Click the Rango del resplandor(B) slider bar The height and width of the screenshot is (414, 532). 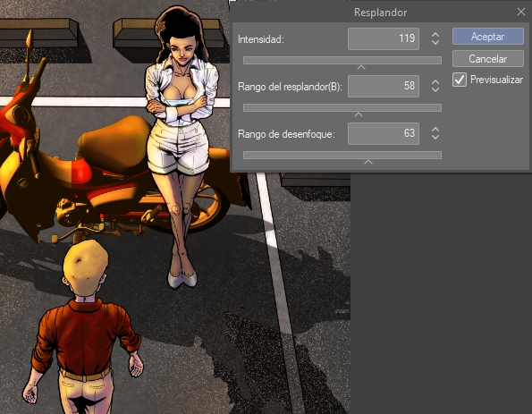click(x=342, y=108)
